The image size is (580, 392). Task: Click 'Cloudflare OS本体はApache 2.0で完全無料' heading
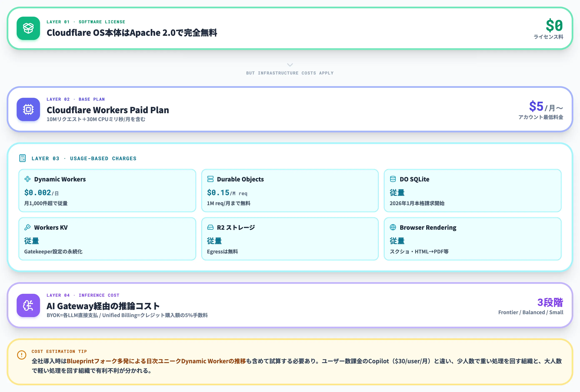132,33
